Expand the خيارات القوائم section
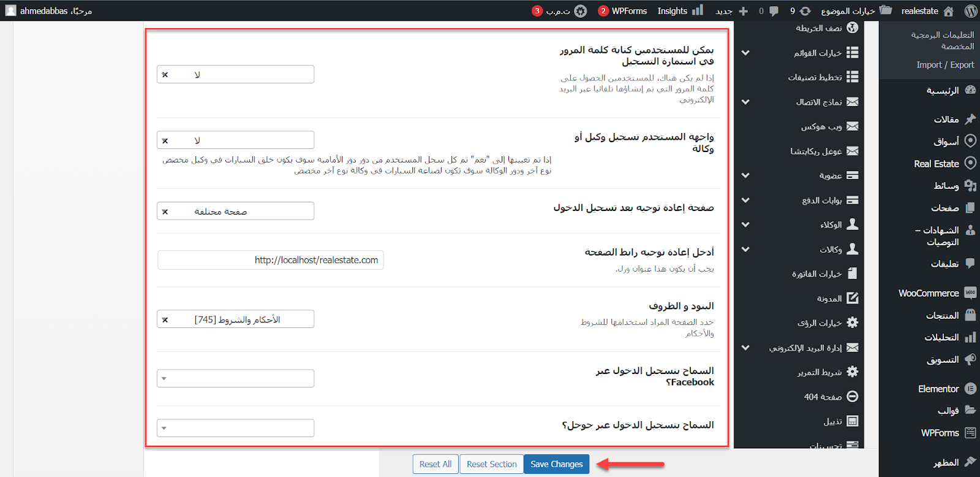The height and width of the screenshot is (477, 980). pos(745,53)
